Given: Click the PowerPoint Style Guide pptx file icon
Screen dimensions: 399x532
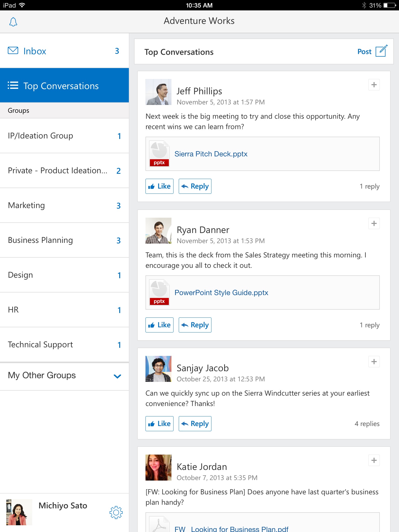Looking at the screenshot, I should coord(159,292).
